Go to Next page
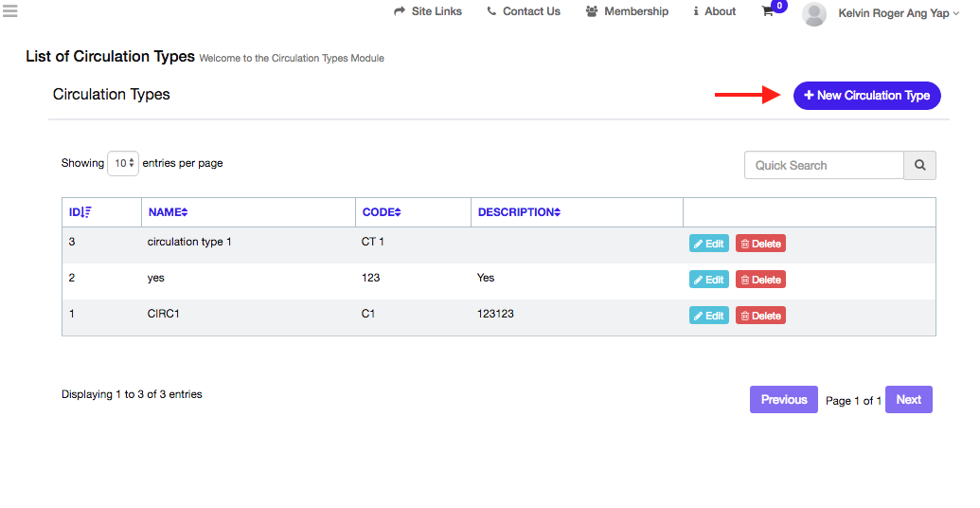This screenshot has width=980, height=508. pyautogui.click(x=908, y=400)
